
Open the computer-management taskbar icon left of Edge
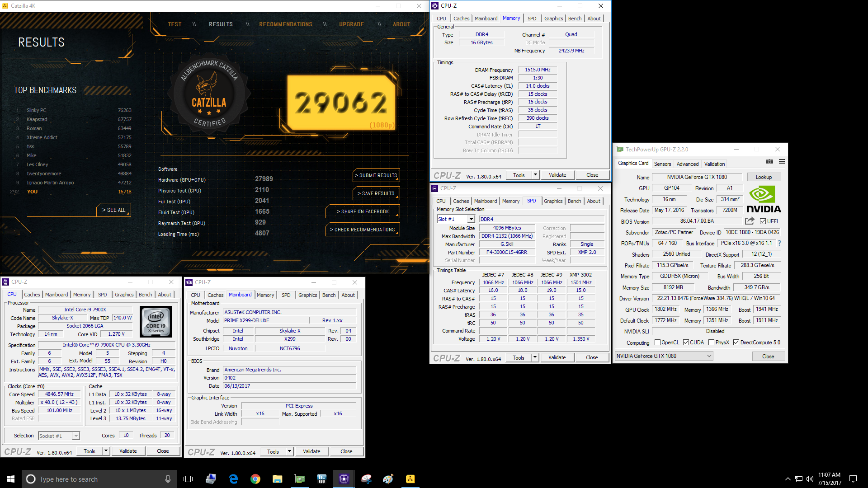(x=211, y=479)
